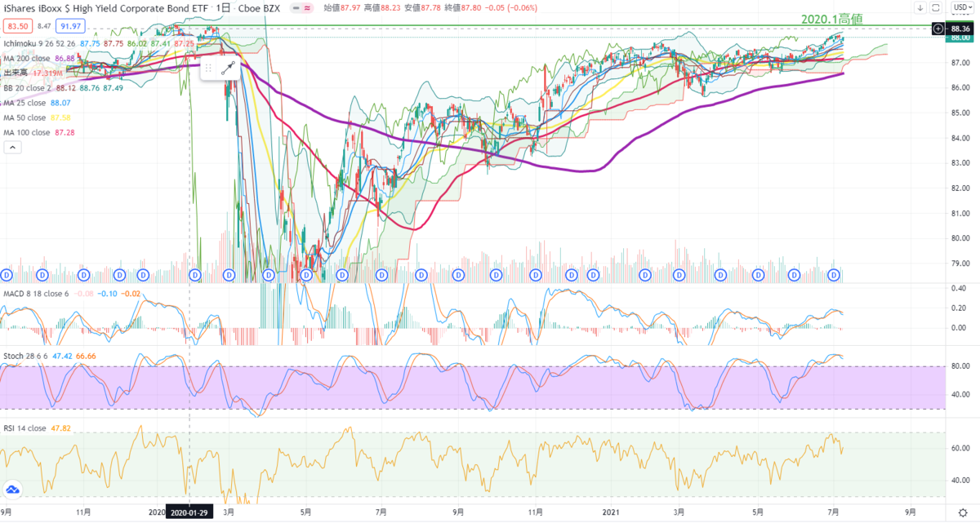Screen dimensions: 980x523
Task: Click the 2020-01-29 date tag on the time axis
Action: (x=189, y=514)
